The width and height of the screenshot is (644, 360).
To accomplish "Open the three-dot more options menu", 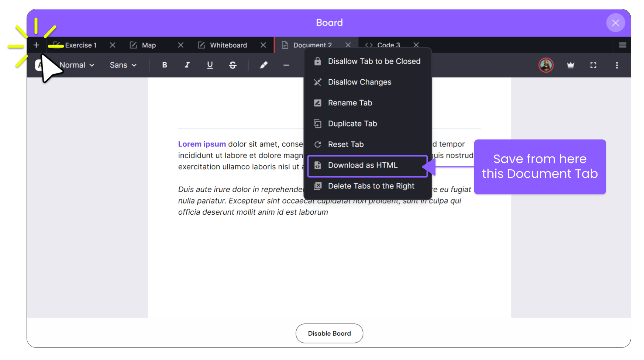I will [617, 65].
